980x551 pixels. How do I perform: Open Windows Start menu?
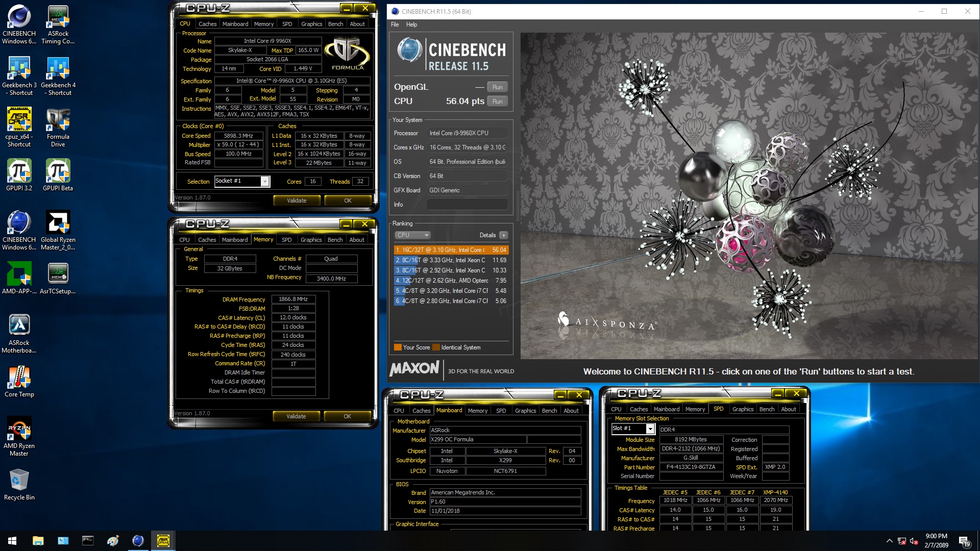pyautogui.click(x=12, y=541)
